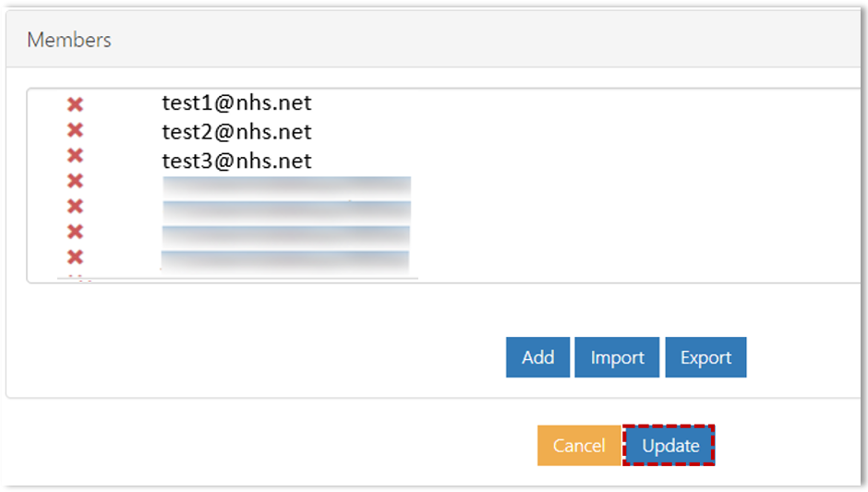Screen dimensions: 868x492
Task: Add a new member
Action: coord(537,357)
